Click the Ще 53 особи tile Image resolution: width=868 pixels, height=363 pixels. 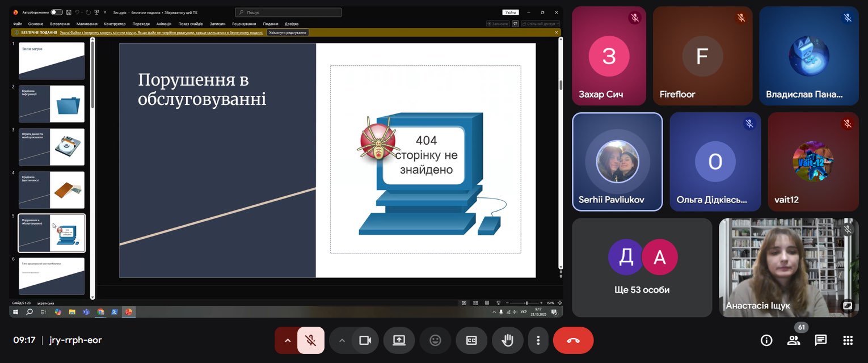pyautogui.click(x=642, y=268)
